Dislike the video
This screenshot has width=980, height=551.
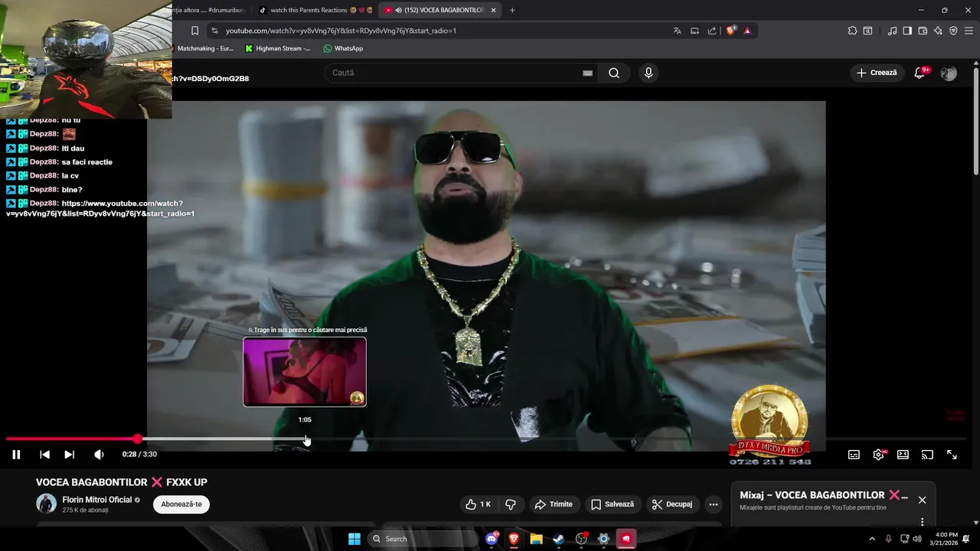pyautogui.click(x=511, y=504)
